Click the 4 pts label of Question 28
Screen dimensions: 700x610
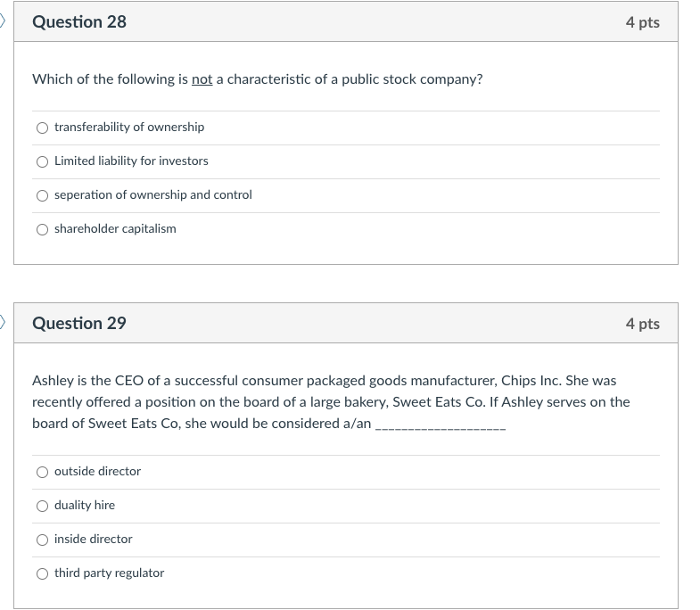point(642,22)
